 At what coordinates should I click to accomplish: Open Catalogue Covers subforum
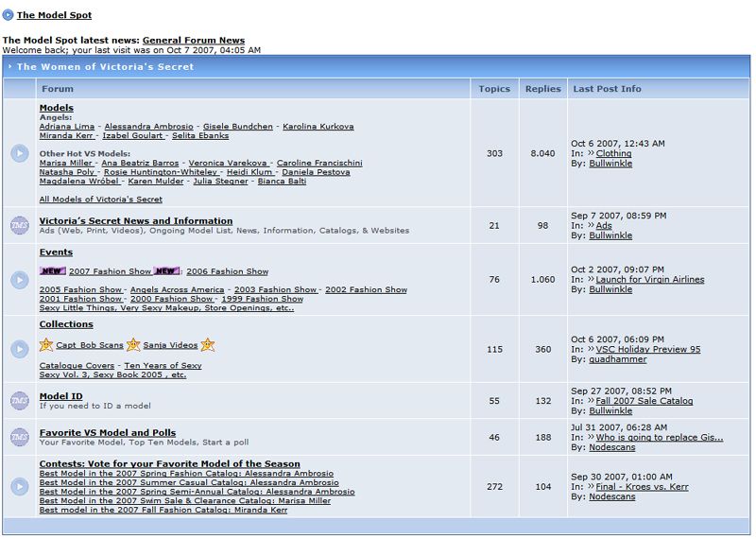tap(77, 366)
